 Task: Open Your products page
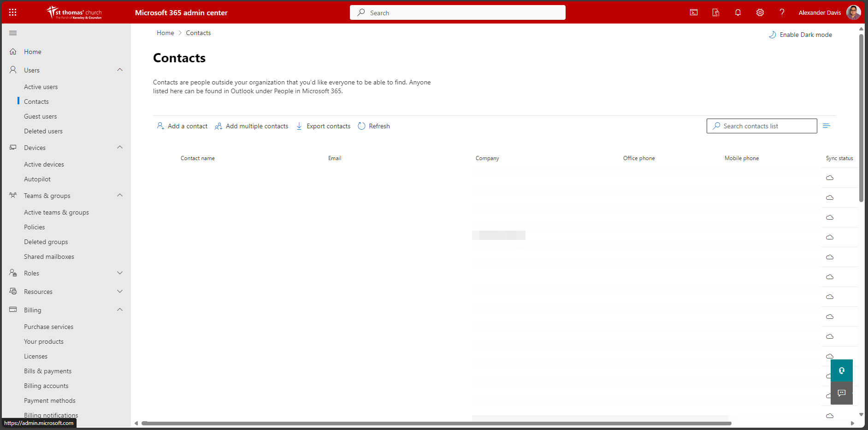(x=44, y=341)
